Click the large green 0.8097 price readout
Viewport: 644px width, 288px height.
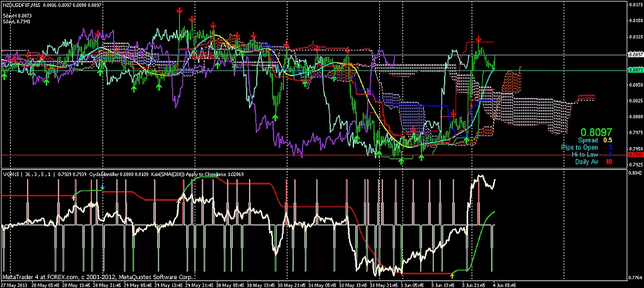point(596,132)
